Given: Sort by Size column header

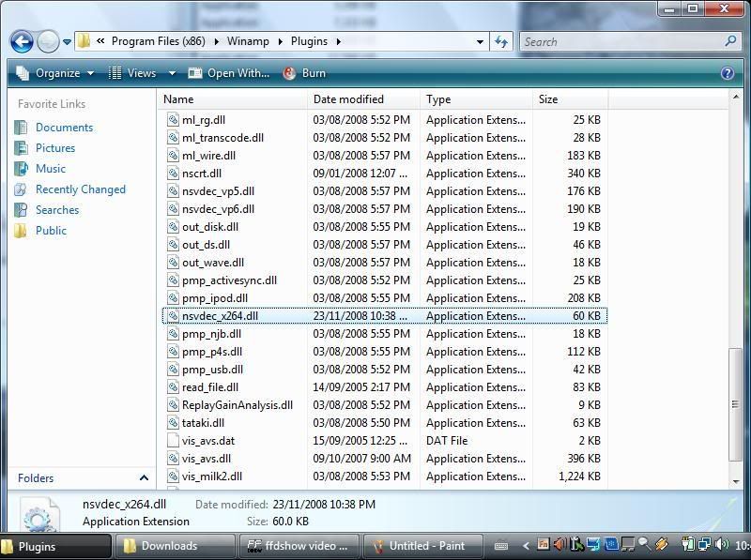Looking at the screenshot, I should 571,99.
